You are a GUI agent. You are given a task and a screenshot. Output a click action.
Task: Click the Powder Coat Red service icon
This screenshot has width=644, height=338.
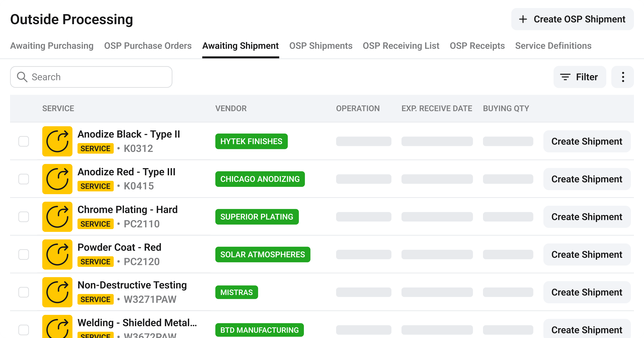57,255
